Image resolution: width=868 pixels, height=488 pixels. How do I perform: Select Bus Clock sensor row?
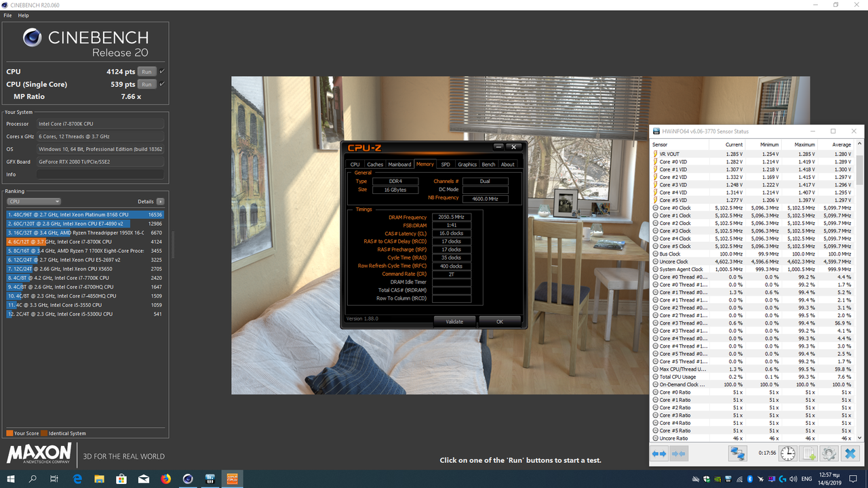(x=753, y=254)
